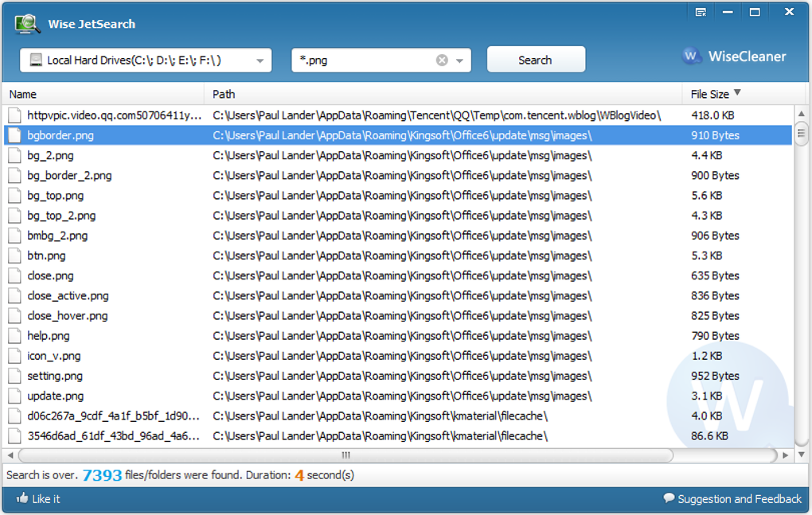This screenshot has height=515, width=812.
Task: Click file icon next to close_active.png
Action: 15,296
